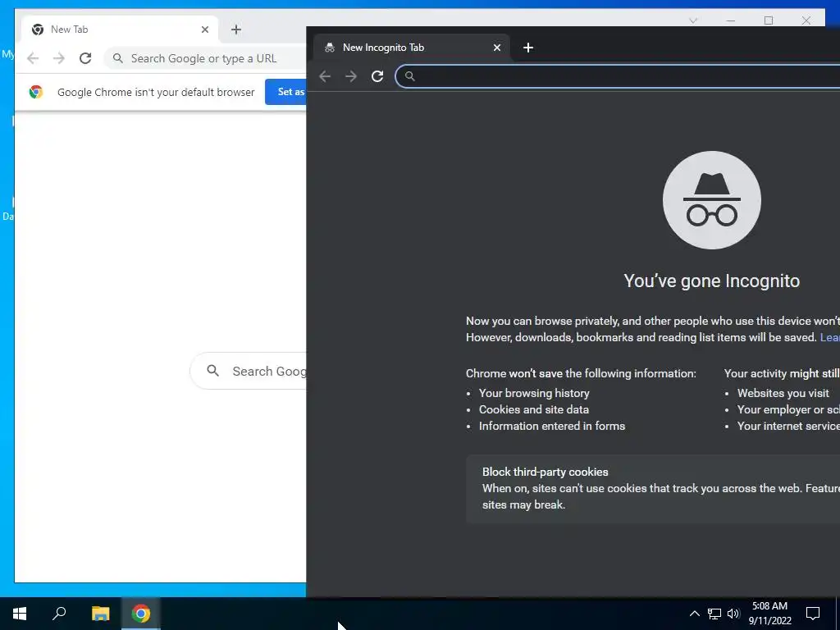
Task: Click the Google search box on the New Tab page
Action: click(248, 372)
